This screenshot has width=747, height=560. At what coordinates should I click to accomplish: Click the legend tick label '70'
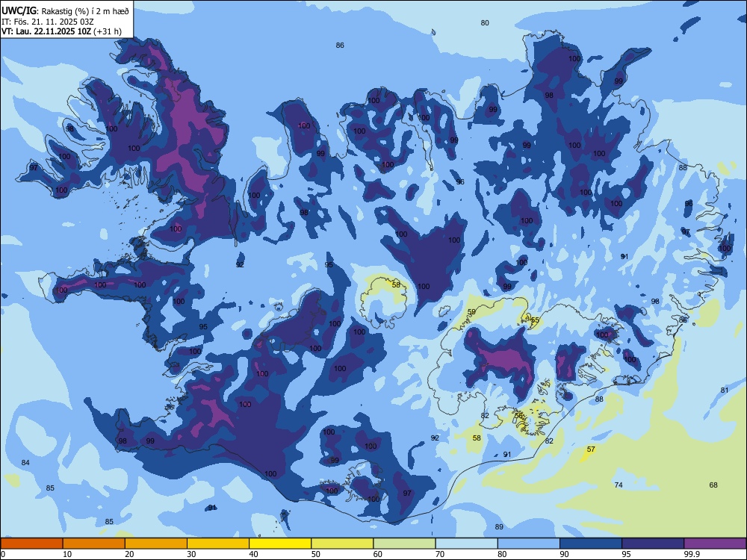tap(440, 554)
